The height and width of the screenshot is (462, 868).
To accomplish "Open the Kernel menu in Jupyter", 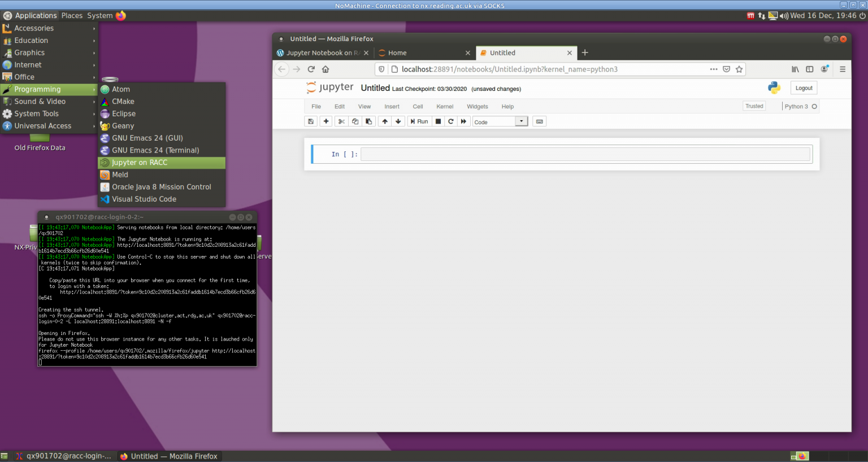I will [x=445, y=106].
